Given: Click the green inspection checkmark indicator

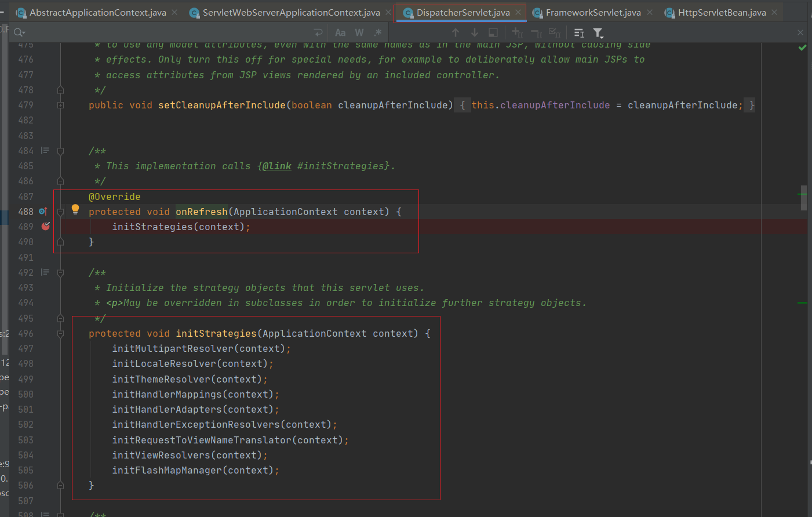Looking at the screenshot, I should pos(803,48).
